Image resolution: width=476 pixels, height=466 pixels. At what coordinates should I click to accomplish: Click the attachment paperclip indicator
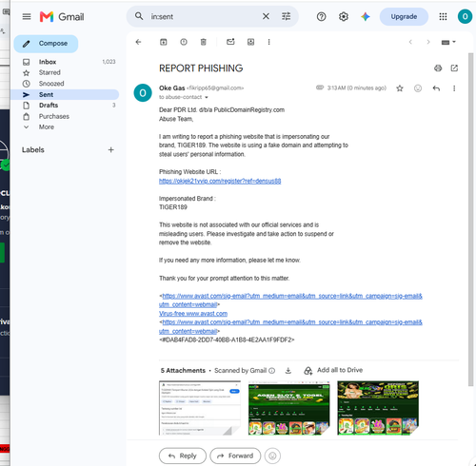tap(320, 87)
